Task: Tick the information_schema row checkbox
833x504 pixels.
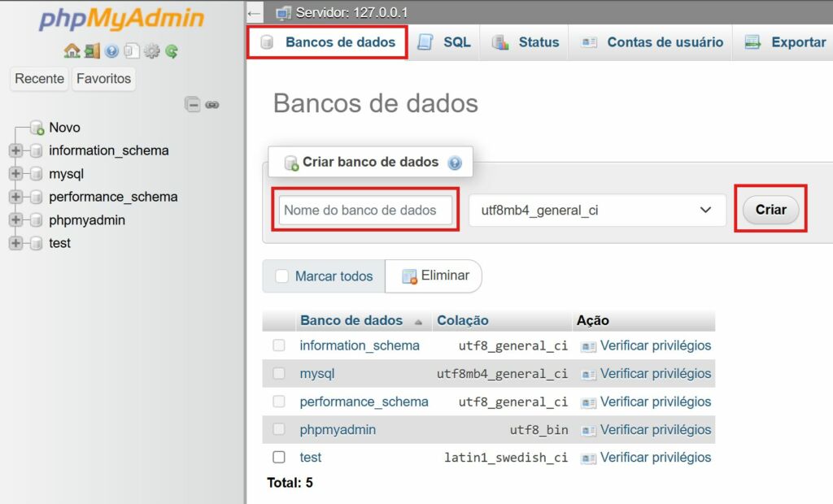Action: 279,345
